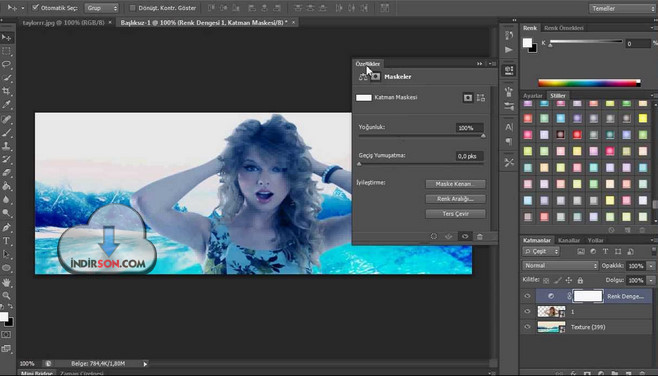Toggle mask visibility eye in Özellikler
Image resolution: width=658 pixels, height=376 pixels.
[465, 237]
